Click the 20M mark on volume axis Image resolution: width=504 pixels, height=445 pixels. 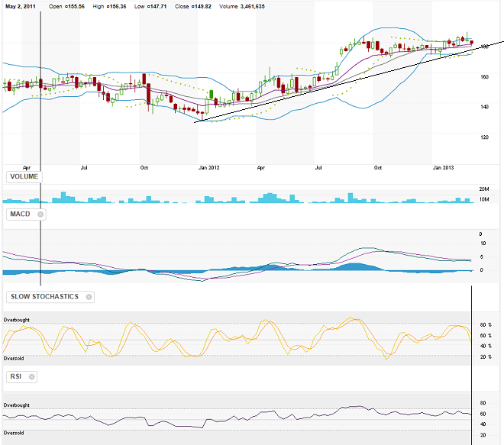point(484,189)
